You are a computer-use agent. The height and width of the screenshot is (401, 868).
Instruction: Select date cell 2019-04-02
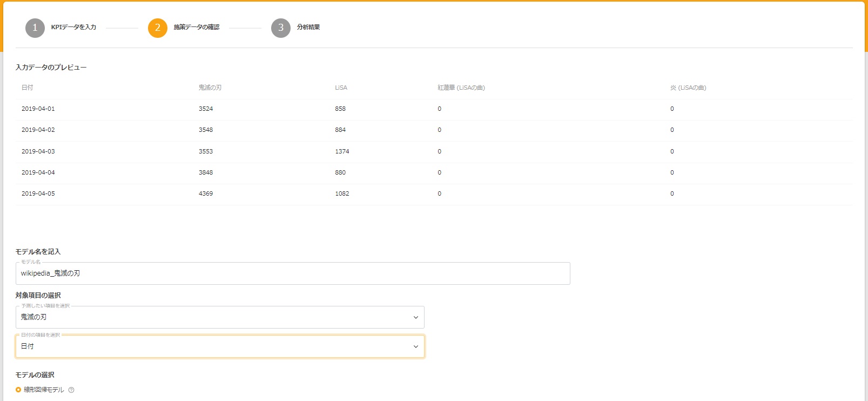[x=38, y=130]
